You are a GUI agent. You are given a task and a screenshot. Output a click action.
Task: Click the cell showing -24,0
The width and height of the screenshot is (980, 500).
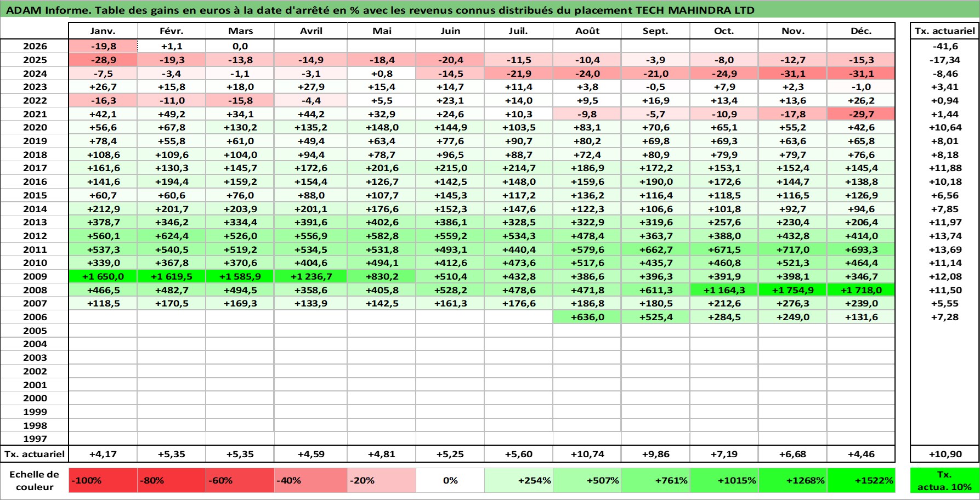point(587,73)
